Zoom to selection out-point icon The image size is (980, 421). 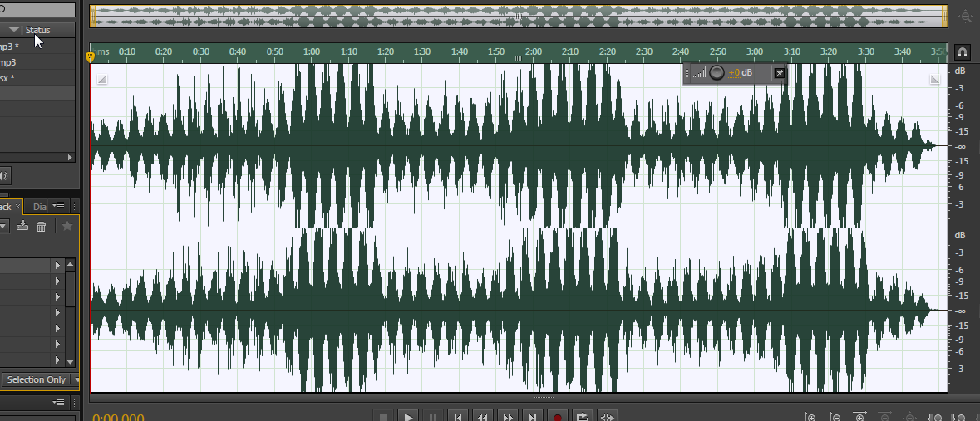click(x=958, y=417)
